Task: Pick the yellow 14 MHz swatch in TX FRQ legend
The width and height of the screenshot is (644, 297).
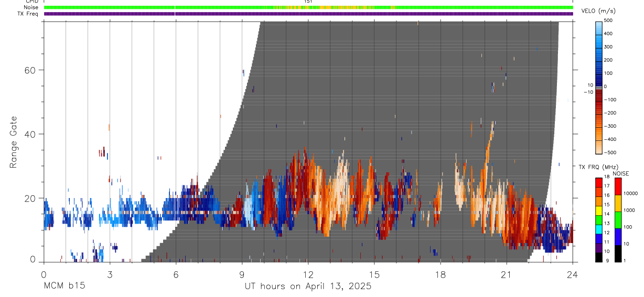Action: coord(599,211)
